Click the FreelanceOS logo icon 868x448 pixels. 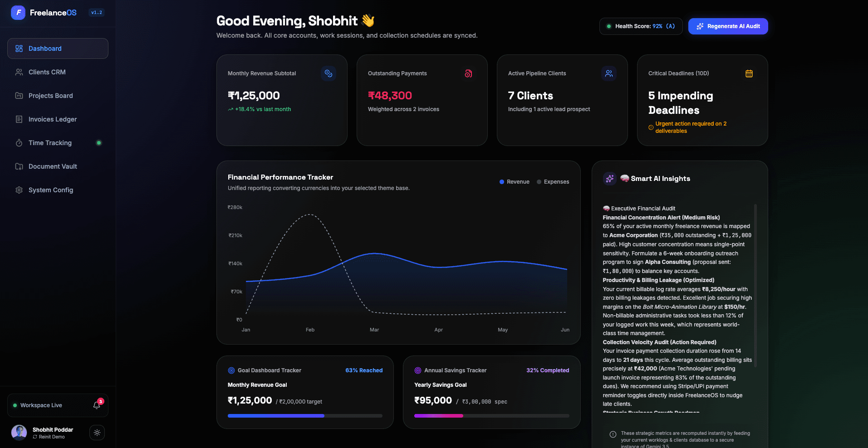click(x=18, y=13)
